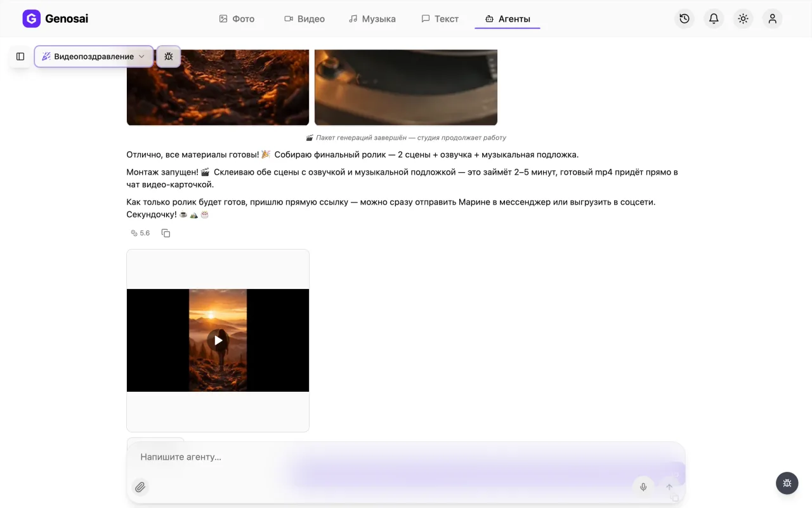Switch to the Музыка tab
The height and width of the screenshot is (508, 812).
(372, 19)
